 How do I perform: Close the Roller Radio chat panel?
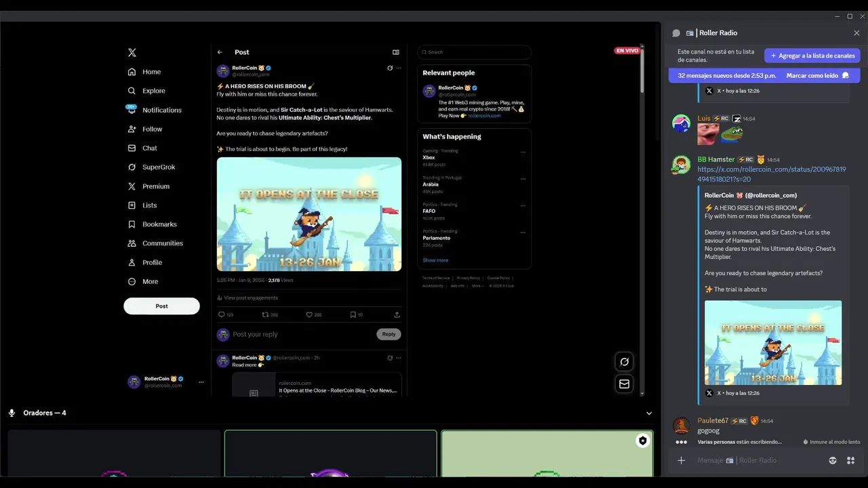click(x=856, y=33)
